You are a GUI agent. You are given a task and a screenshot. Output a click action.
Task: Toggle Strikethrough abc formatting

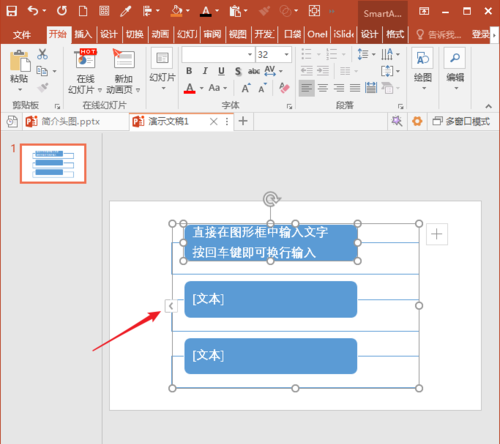pos(254,71)
